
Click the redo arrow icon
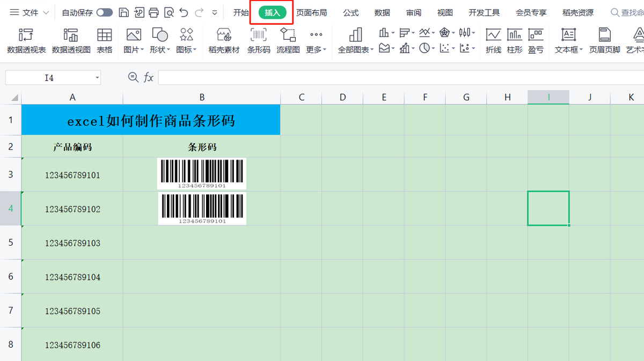tap(199, 12)
